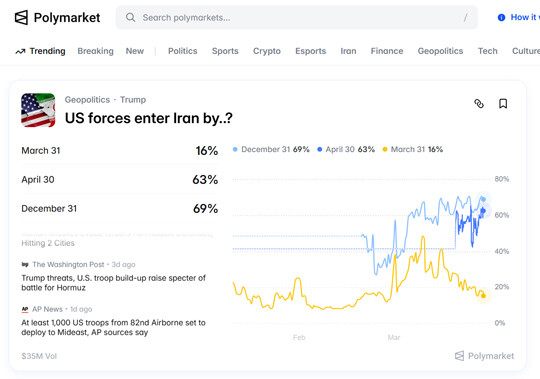Toggle December 31 series in chart legend
Viewport: 540px width, 379px height.
point(271,149)
